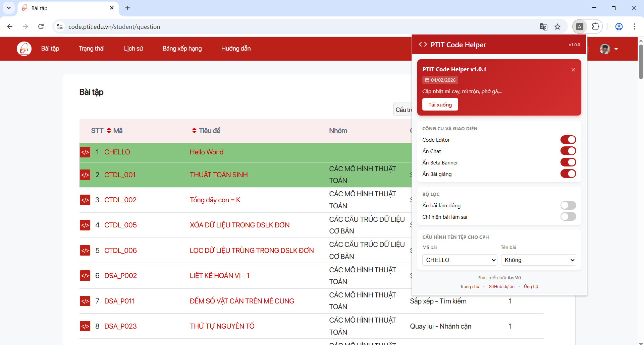Turn off the Ẩn Chat switch
Screen dimensions: 644x345
[568, 151]
